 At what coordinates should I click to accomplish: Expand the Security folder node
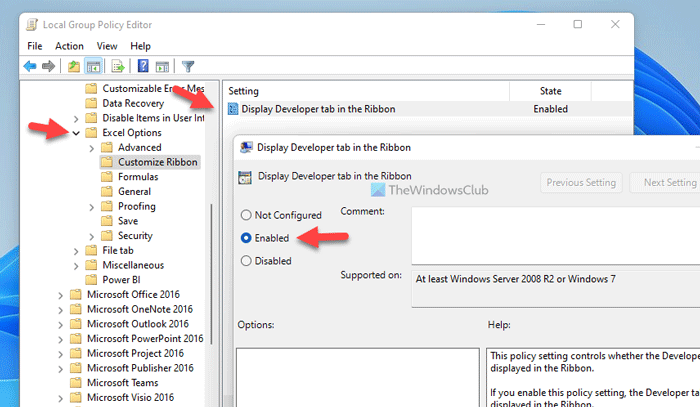pos(92,237)
